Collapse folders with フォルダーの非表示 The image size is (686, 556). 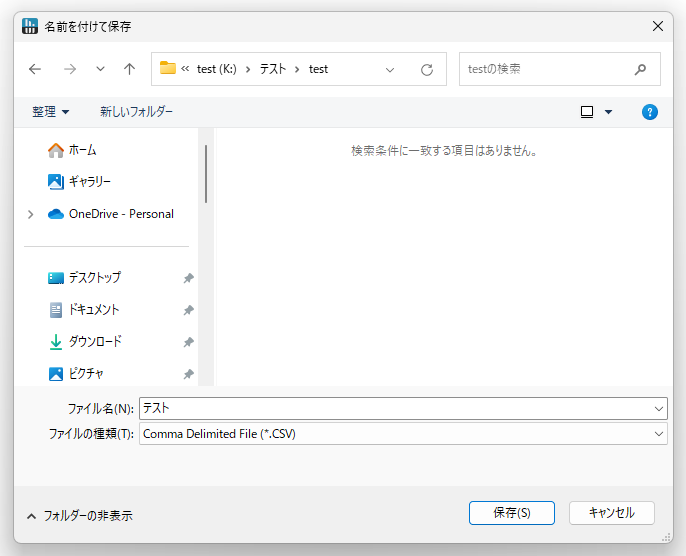click(x=80, y=516)
